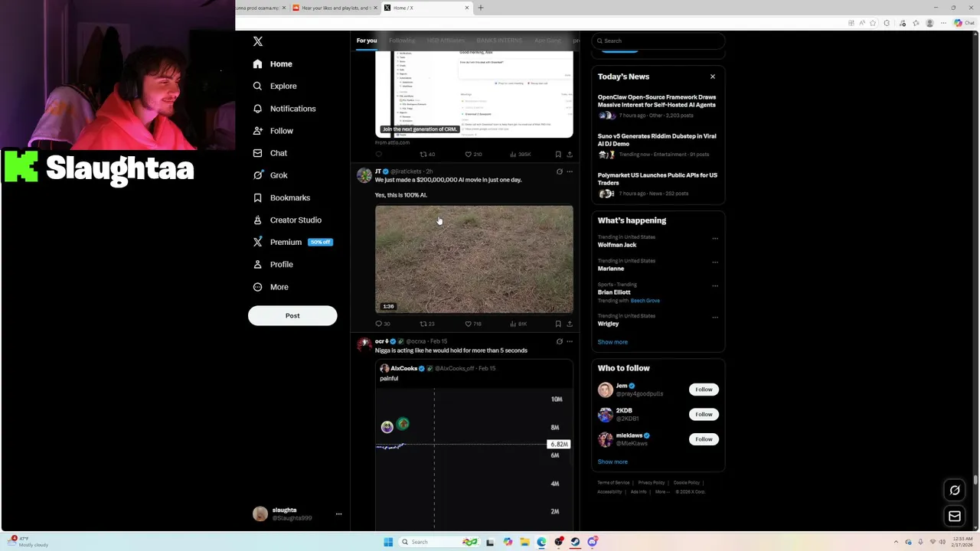Screen dimensions: 980x551
Task: Open the Terms of Service footer link
Action: coord(613,483)
